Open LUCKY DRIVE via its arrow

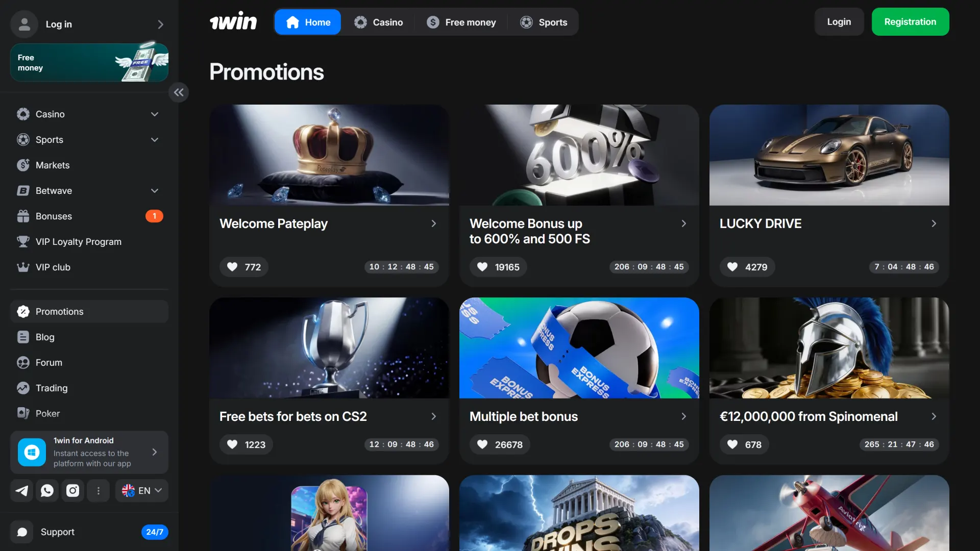(934, 223)
